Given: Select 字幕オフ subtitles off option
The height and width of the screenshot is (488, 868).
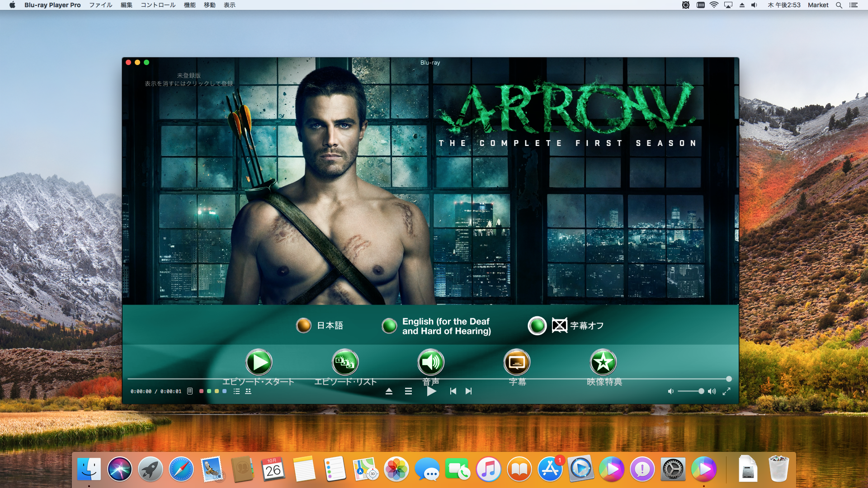Looking at the screenshot, I should tap(537, 325).
